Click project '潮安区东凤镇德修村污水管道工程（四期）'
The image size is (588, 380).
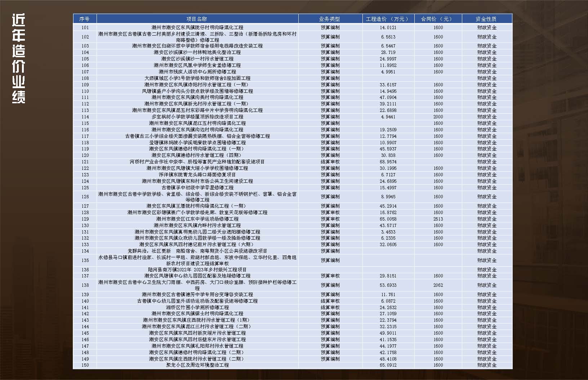pos(197,155)
